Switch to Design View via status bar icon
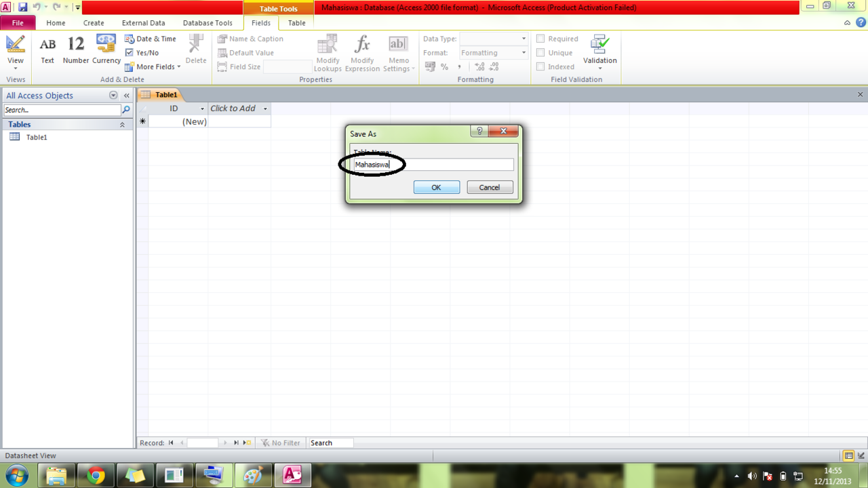 861,455
